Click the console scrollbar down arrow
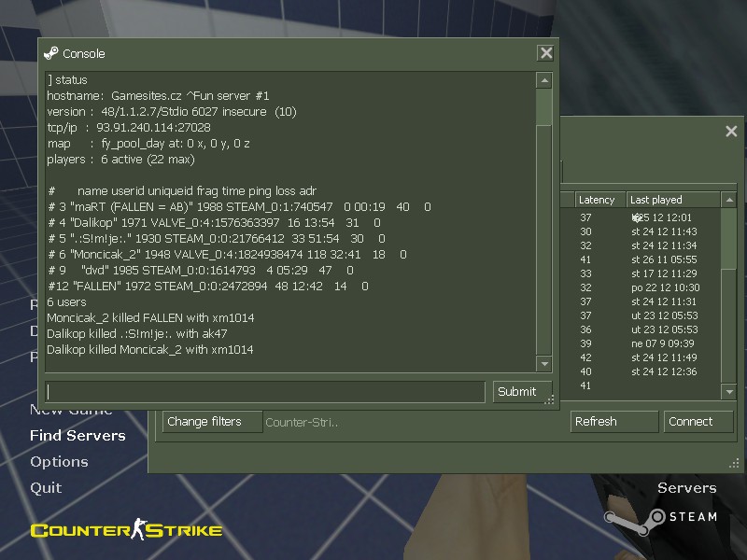The image size is (747, 560). (x=544, y=364)
